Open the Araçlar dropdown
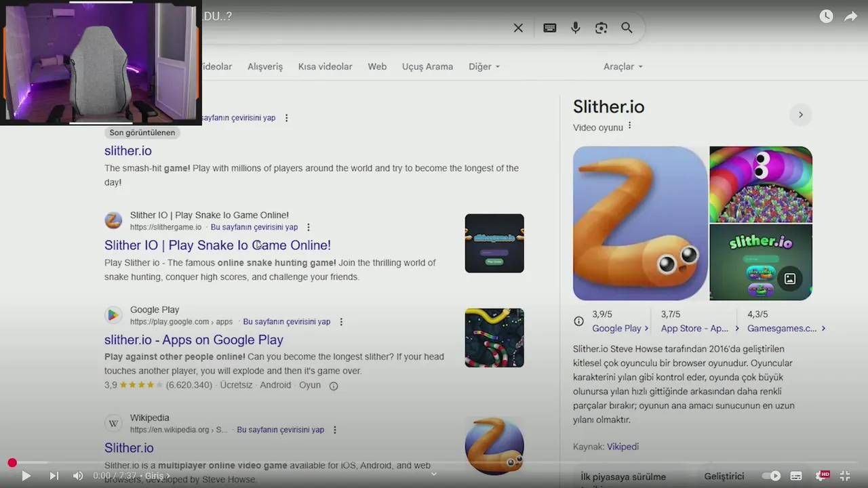This screenshot has width=868, height=488. click(x=623, y=66)
